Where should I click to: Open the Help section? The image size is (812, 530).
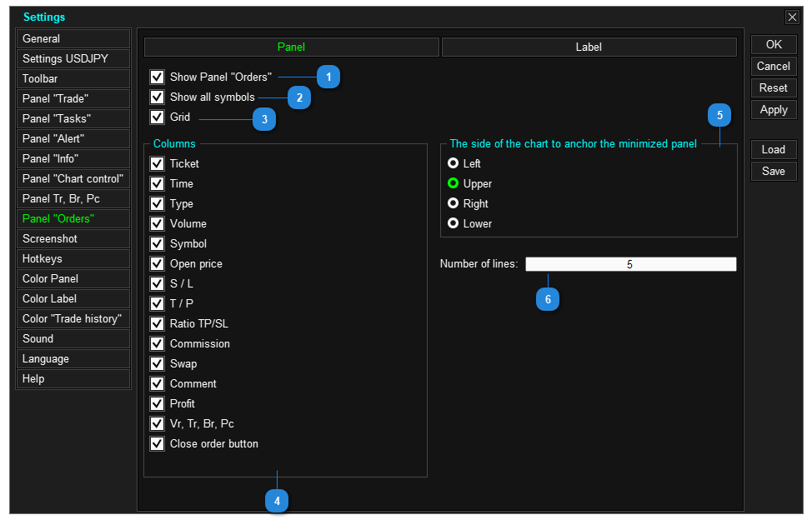[73, 379]
